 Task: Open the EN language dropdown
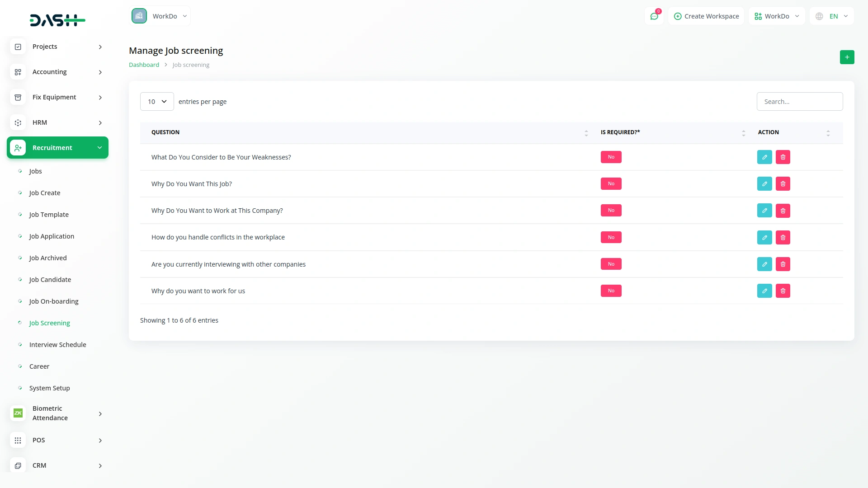coord(832,16)
